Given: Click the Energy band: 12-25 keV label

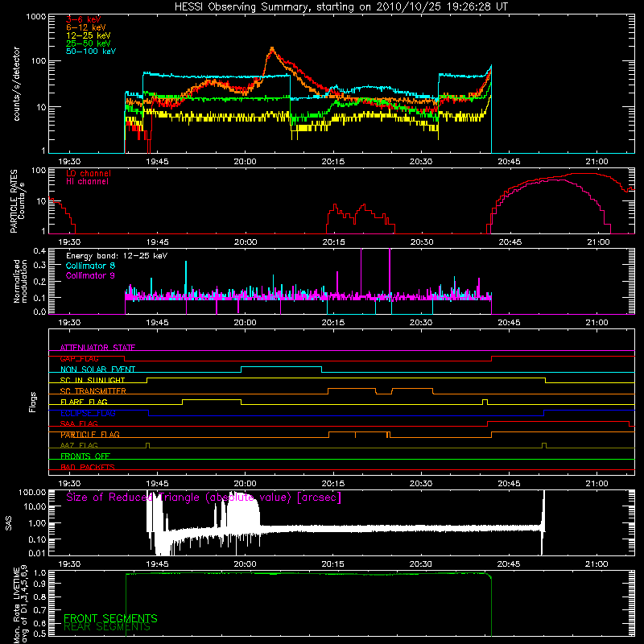Looking at the screenshot, I should coord(117,256).
